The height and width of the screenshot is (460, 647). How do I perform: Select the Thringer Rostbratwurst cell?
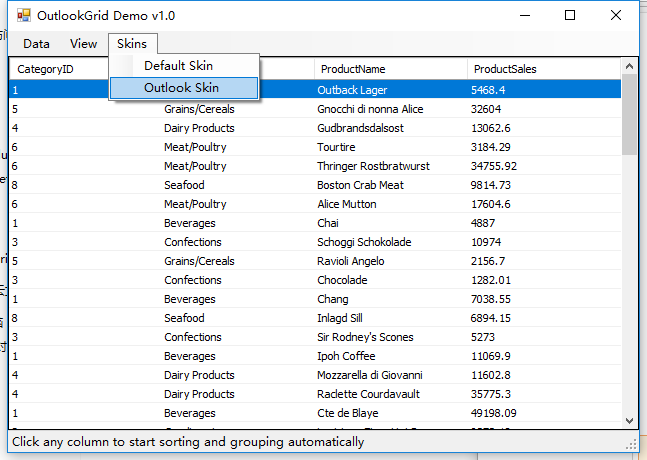click(x=373, y=166)
